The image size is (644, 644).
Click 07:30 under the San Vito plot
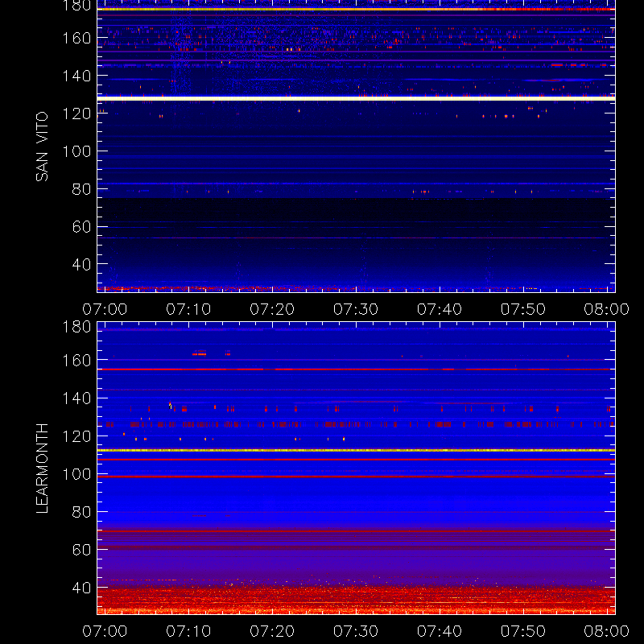tap(356, 309)
